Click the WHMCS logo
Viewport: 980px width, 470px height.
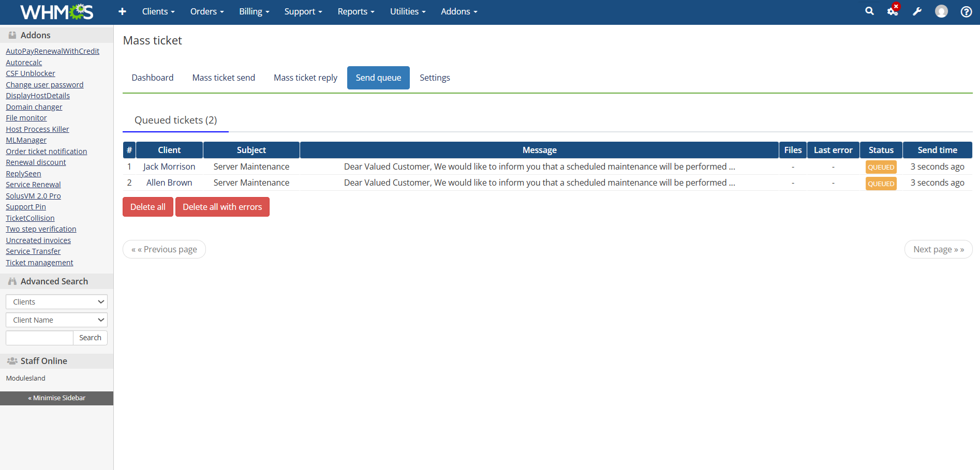tap(57, 11)
